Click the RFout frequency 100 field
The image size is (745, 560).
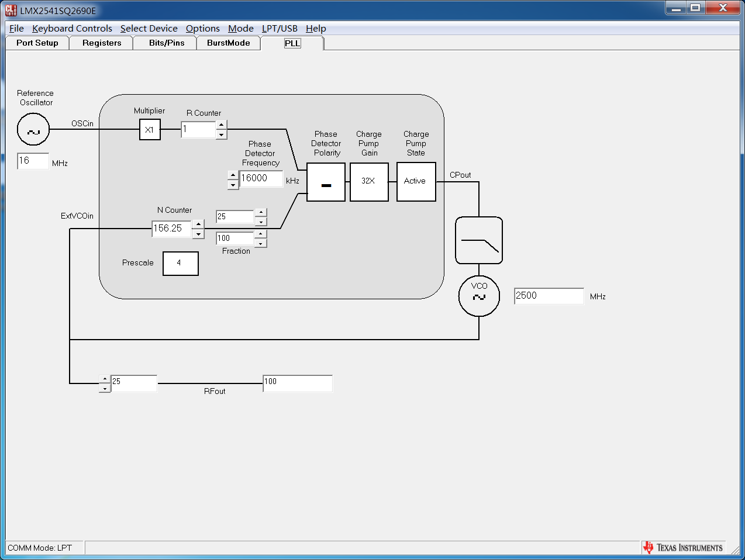click(298, 383)
